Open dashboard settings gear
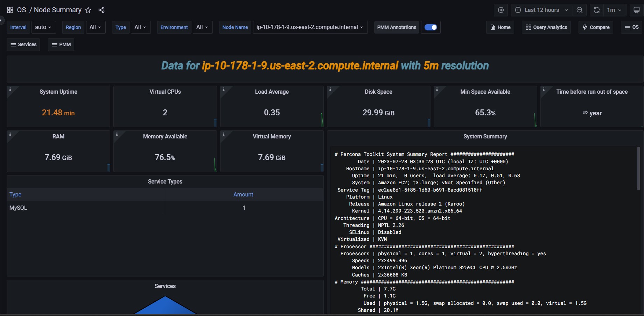This screenshot has height=316, width=644. point(501,10)
